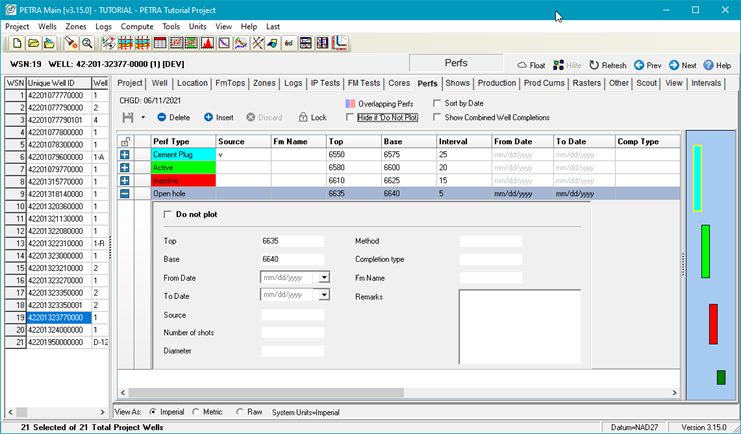This screenshot has width=741, height=434.
Task: Collapse the Open hole perf row
Action: pos(125,194)
